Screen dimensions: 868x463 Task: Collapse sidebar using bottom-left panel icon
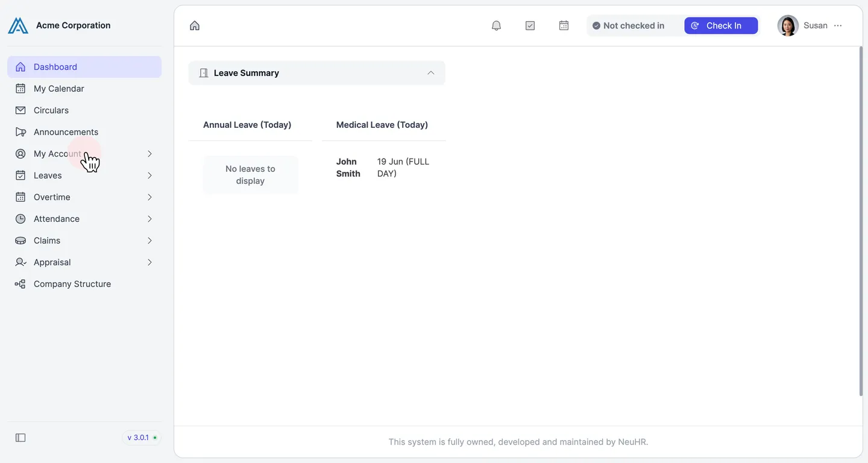coord(20,438)
